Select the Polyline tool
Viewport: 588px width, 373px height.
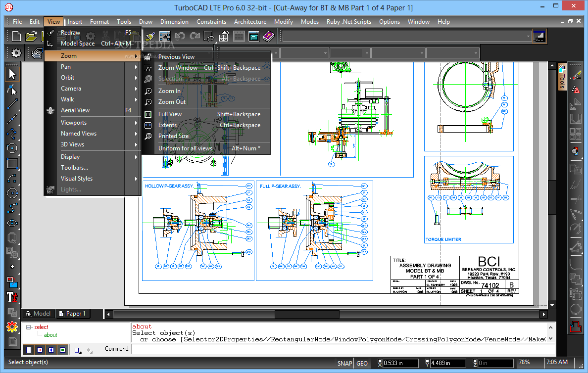[12, 134]
